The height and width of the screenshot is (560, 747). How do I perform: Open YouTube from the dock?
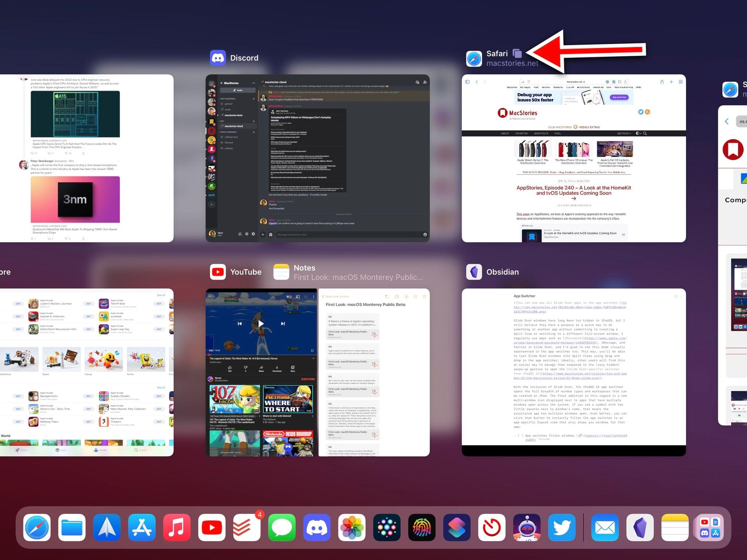212,527
